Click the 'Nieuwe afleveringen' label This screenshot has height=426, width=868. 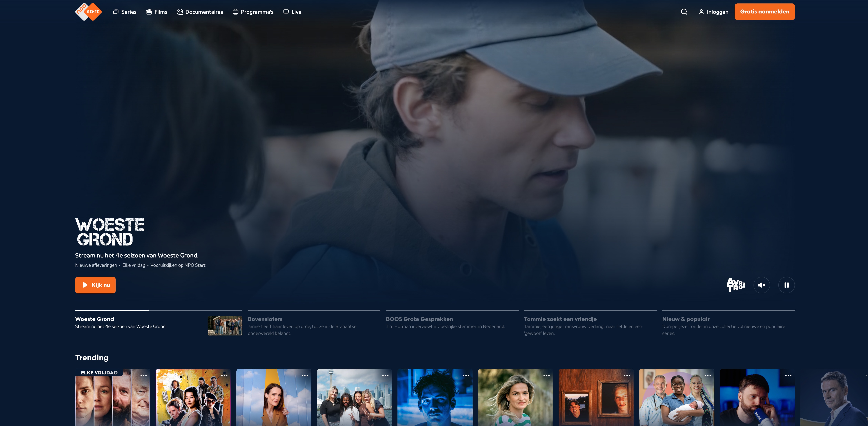coord(96,265)
